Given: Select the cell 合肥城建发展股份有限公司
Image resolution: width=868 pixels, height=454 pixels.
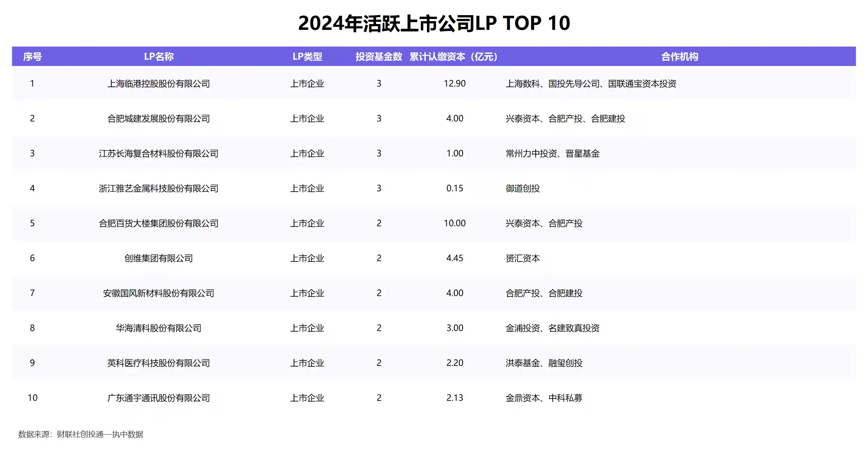Looking at the screenshot, I should click(159, 118).
